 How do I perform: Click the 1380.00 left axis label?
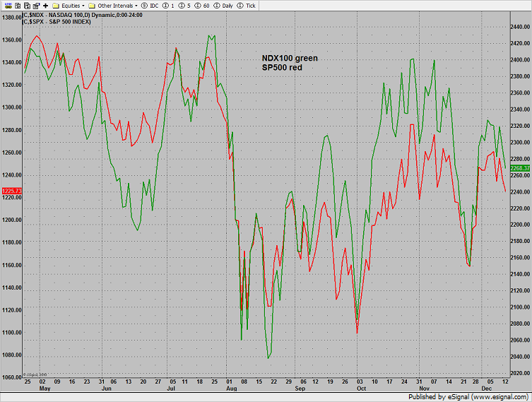click(12, 17)
